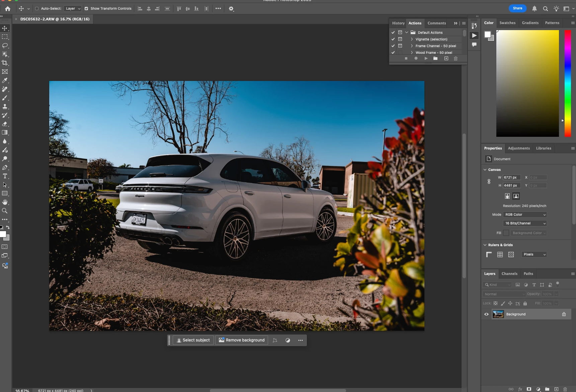Select the Rectangular Marquee tool
The image size is (576, 392).
click(5, 37)
